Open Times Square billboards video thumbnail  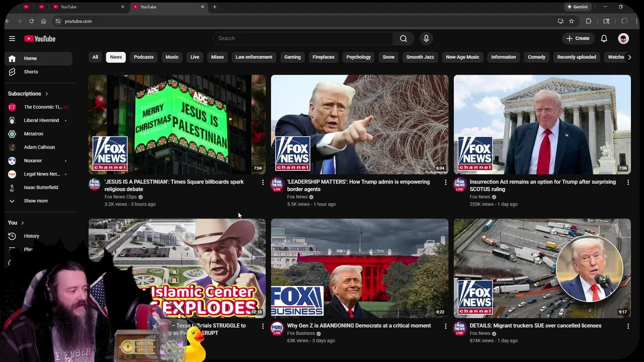tap(177, 125)
